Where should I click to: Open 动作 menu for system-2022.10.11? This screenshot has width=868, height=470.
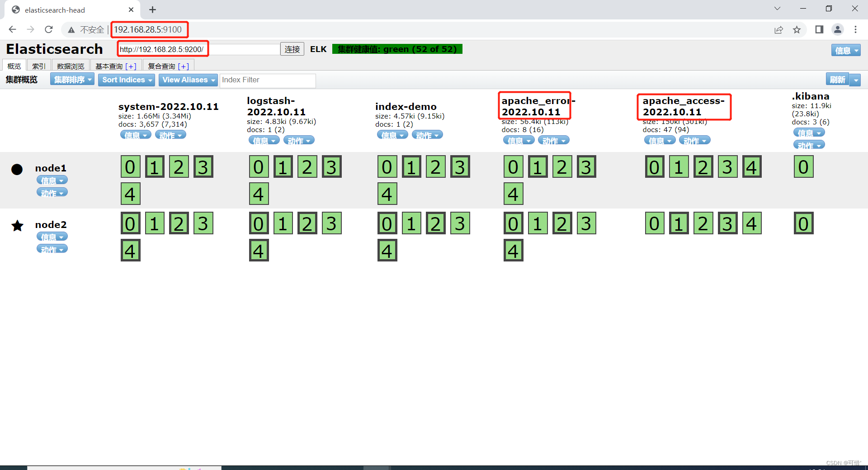click(x=170, y=135)
